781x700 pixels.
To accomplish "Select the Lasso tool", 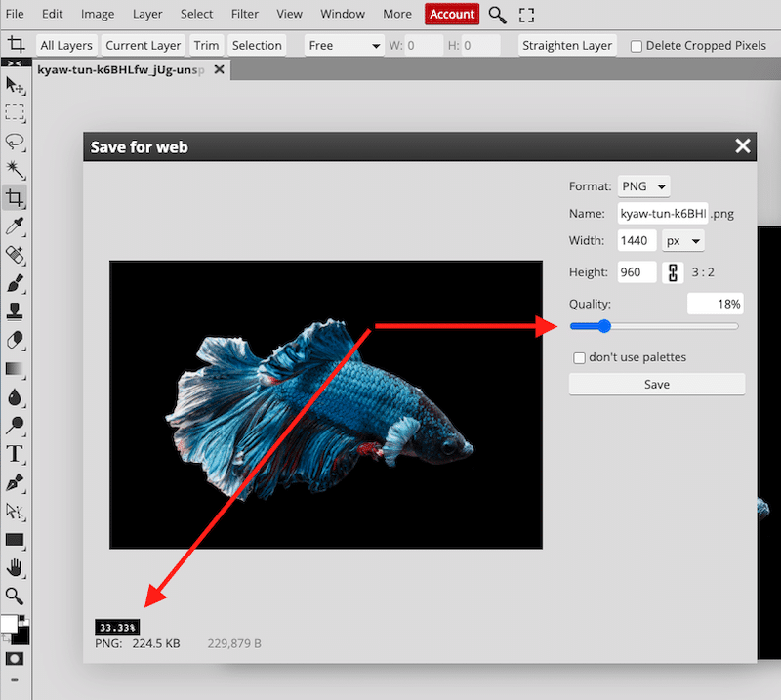I will click(x=15, y=142).
